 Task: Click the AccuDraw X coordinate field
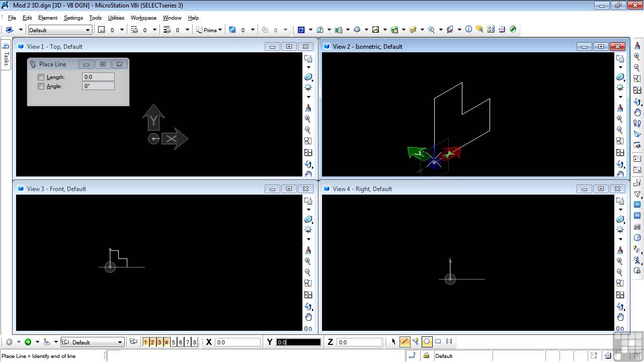pyautogui.click(x=237, y=342)
